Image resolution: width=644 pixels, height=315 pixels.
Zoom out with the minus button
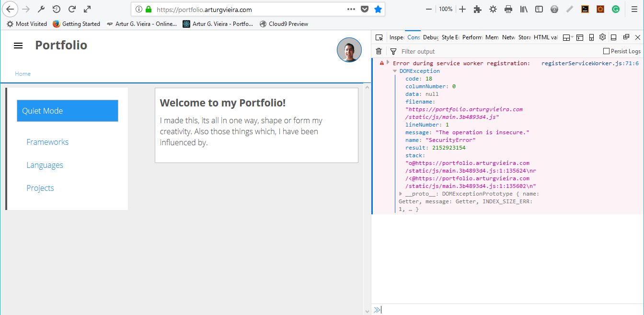428,9
